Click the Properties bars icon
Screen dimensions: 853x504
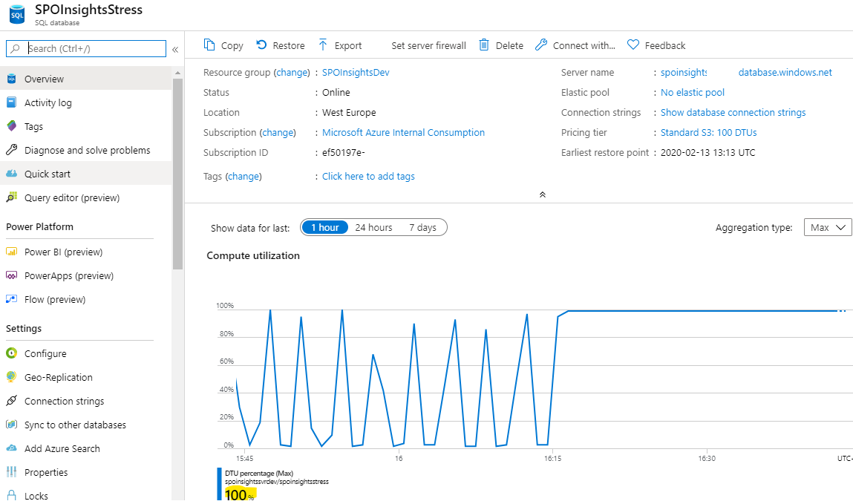[11, 472]
